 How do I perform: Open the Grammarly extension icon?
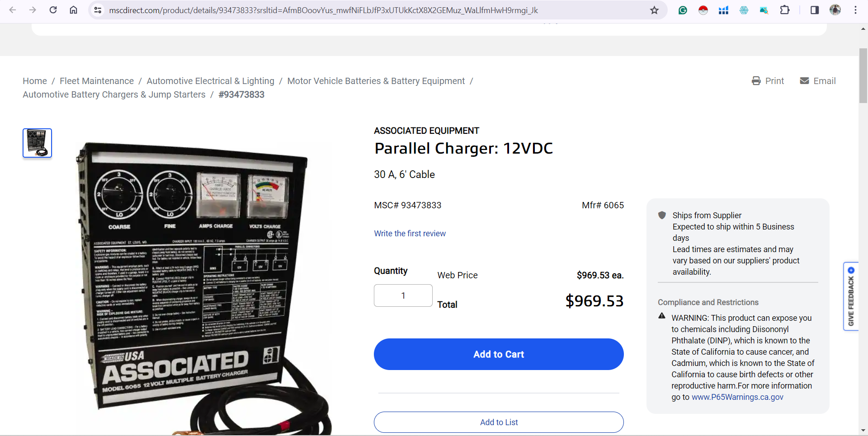click(683, 10)
